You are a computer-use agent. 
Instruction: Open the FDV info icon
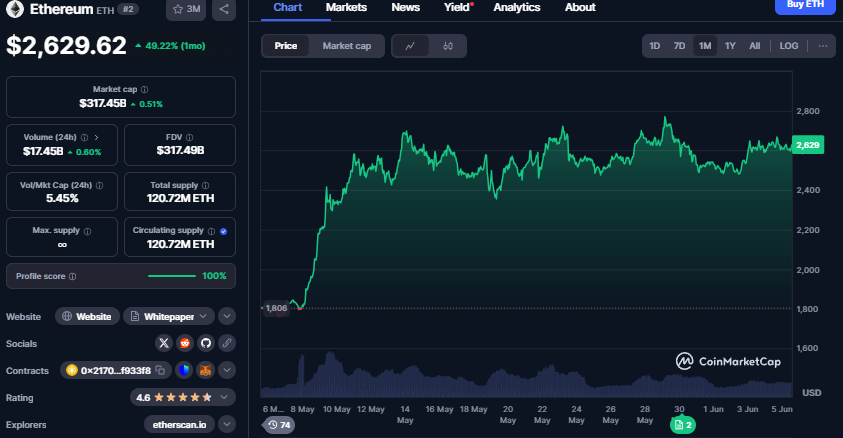(x=189, y=138)
